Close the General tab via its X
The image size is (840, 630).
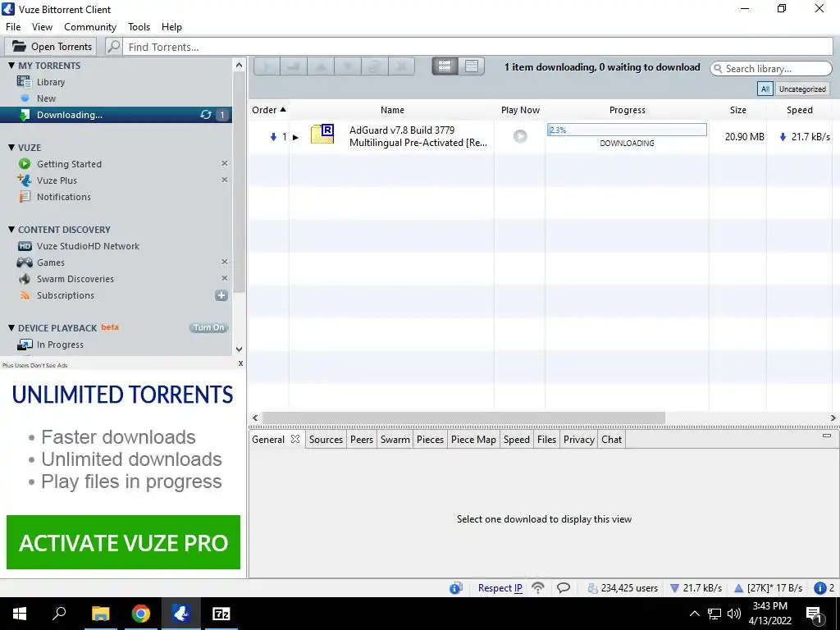coord(295,439)
